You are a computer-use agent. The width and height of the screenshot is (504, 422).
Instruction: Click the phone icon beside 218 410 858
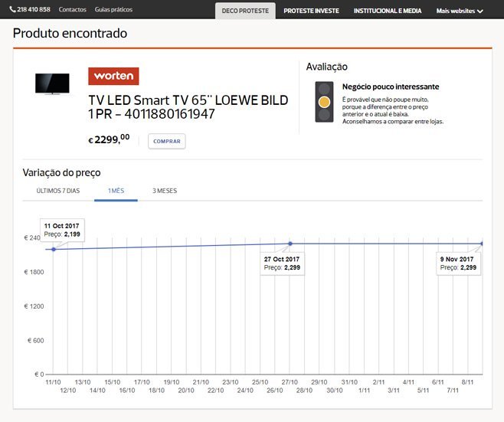12,9
